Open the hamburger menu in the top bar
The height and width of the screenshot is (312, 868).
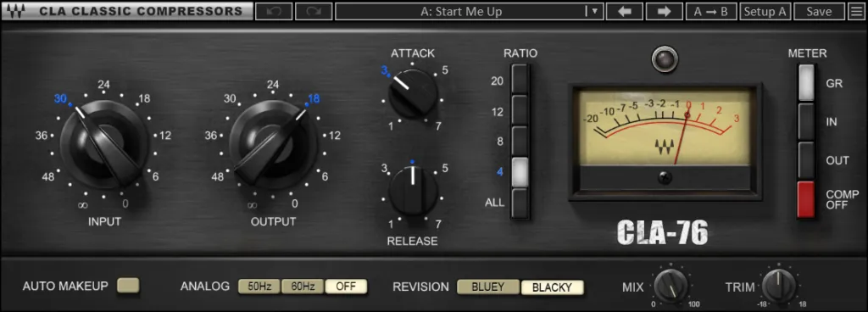click(x=856, y=11)
